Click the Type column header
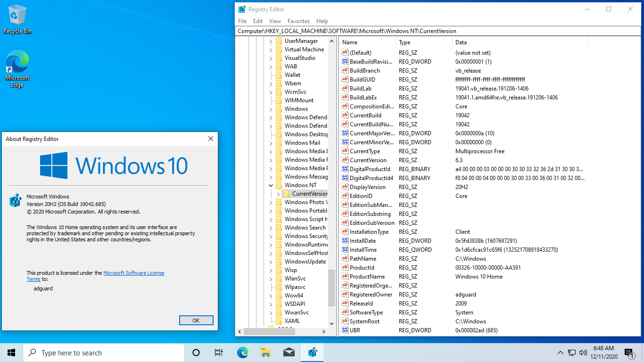This screenshot has height=362, width=644. point(424,42)
